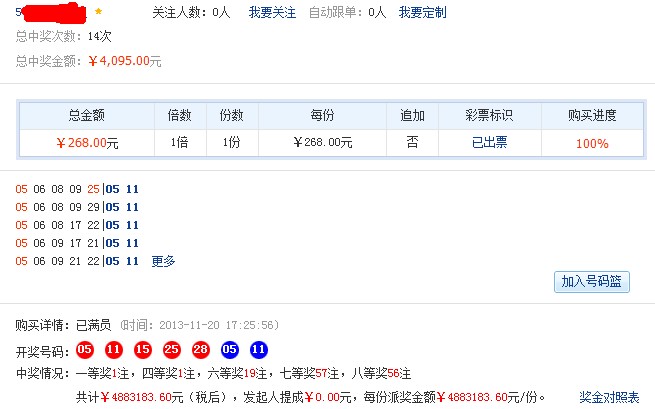
Task: Click the 自动跟单 auto-follow count text
Action: (x=347, y=13)
